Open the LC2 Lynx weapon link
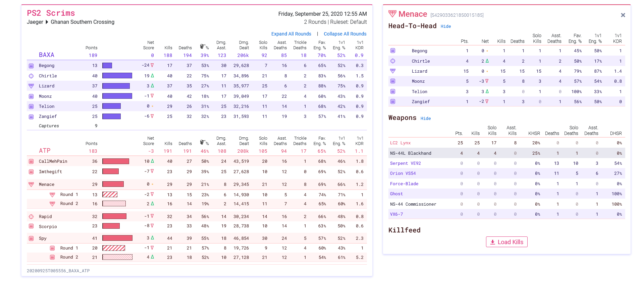 click(x=400, y=143)
